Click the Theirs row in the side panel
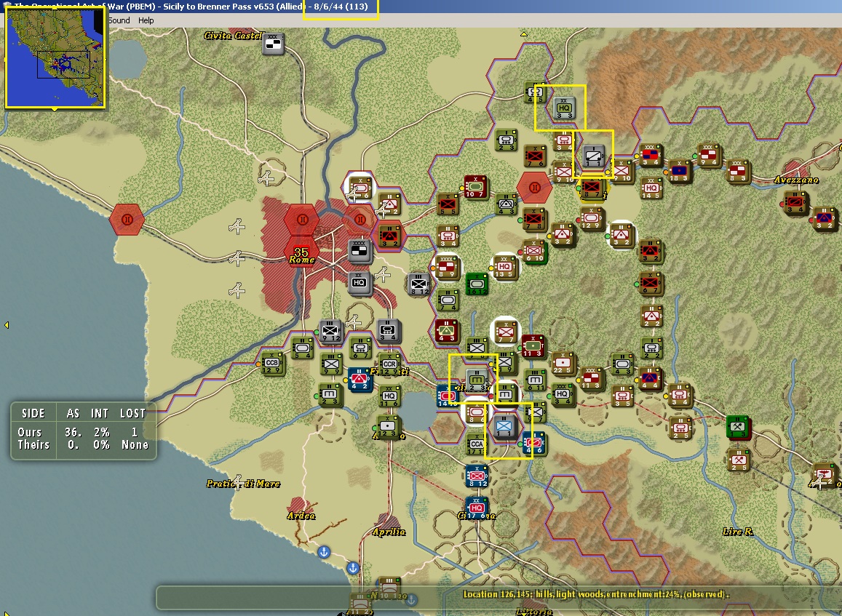Screen dimensions: 842x616 83,445
